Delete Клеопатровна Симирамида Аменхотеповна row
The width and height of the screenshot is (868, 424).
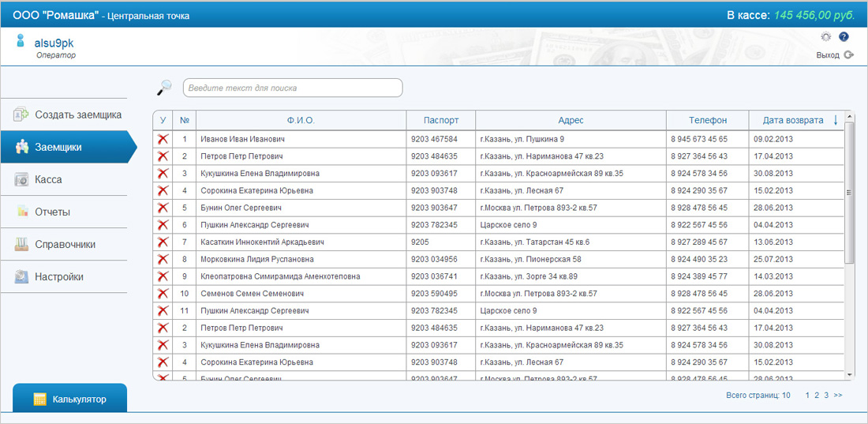[x=163, y=276]
